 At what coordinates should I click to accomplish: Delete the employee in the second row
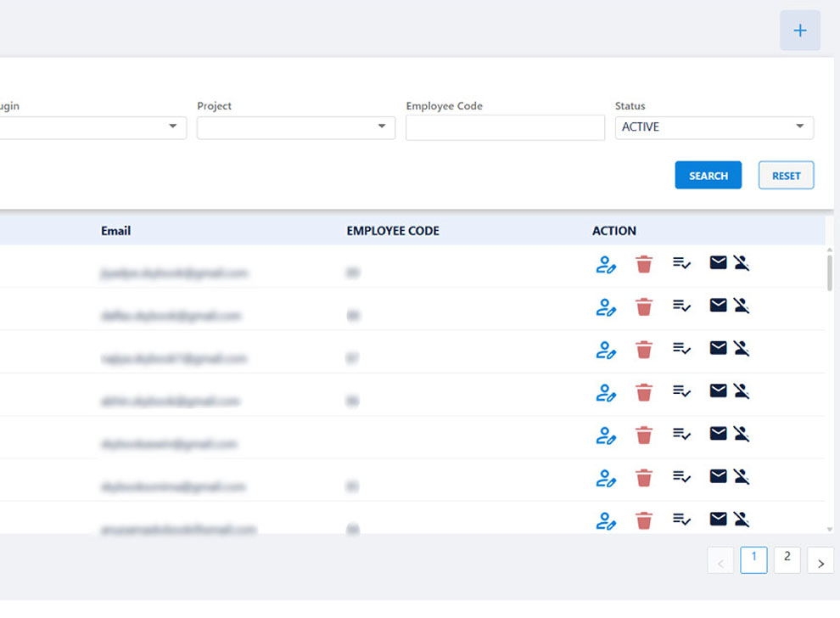[x=644, y=306]
